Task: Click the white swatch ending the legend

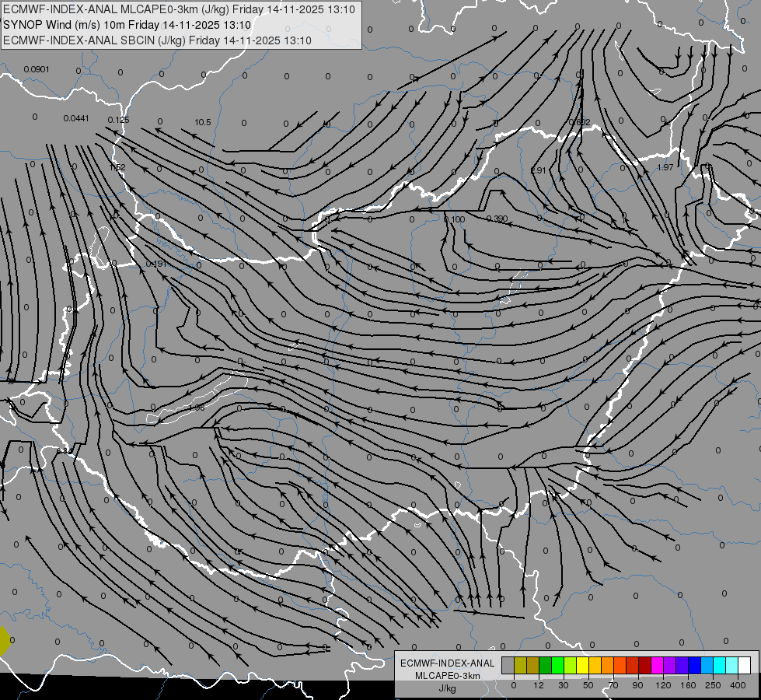Action: [744, 665]
